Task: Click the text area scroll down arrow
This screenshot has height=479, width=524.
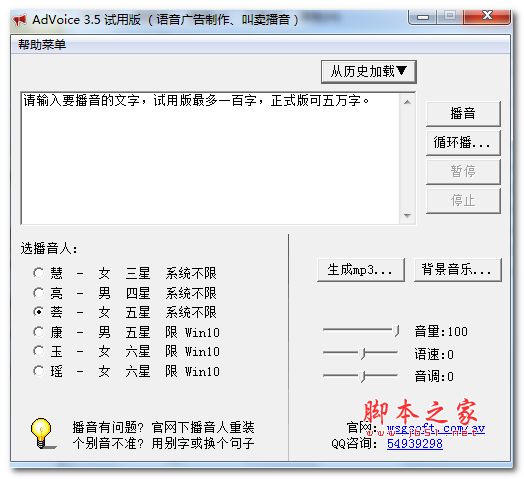Action: pyautogui.click(x=407, y=216)
